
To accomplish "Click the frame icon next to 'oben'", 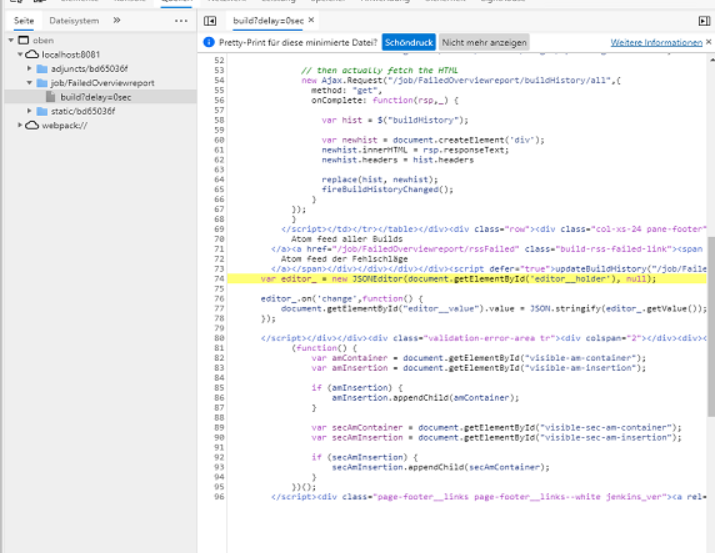I will click(x=23, y=40).
